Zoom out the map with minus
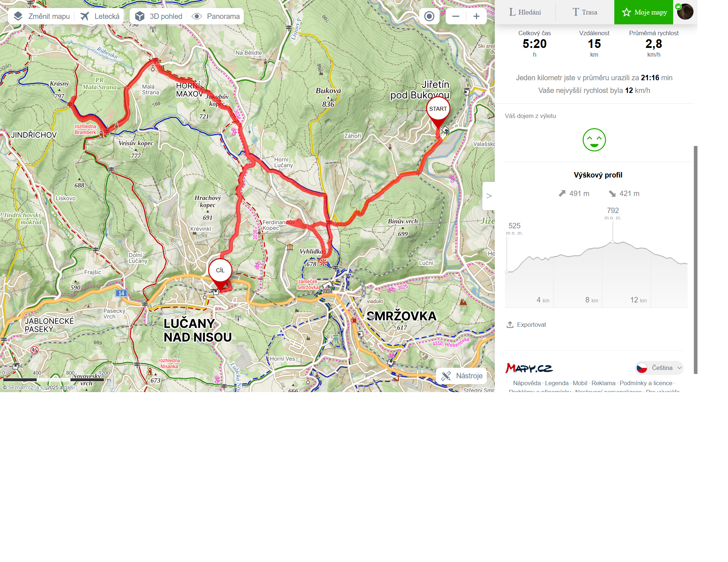This screenshot has width=728, height=562. (456, 16)
